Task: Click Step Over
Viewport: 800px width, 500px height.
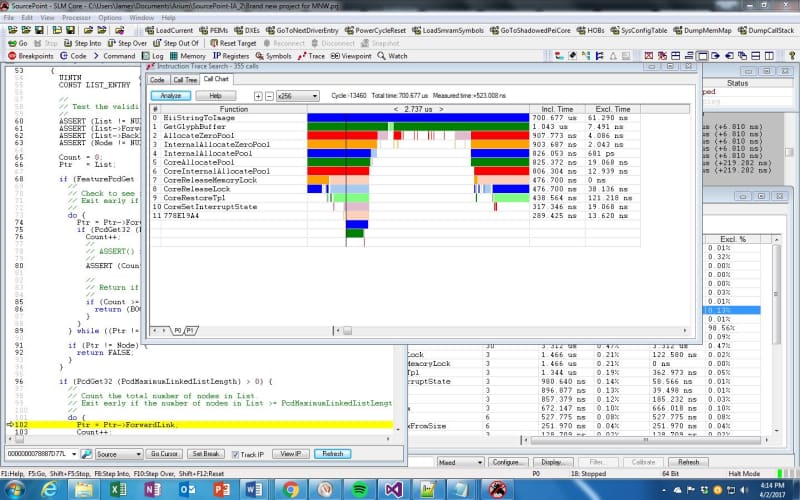Action: pos(127,43)
